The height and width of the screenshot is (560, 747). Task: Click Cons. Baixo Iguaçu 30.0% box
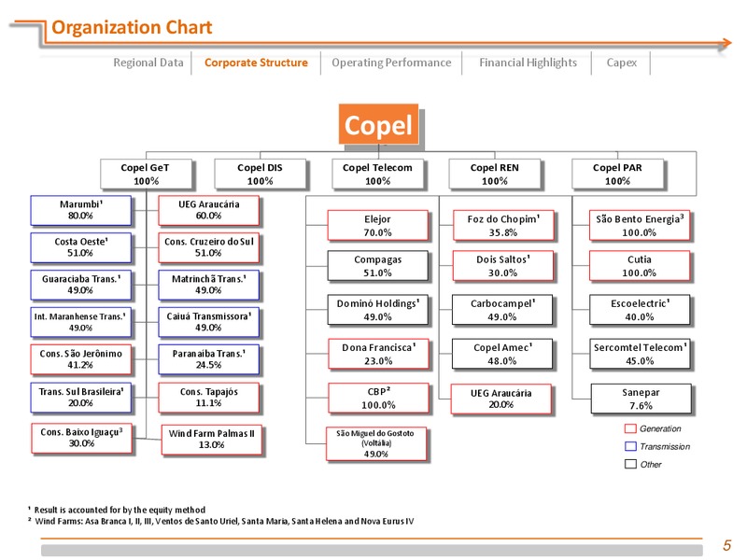click(x=81, y=438)
